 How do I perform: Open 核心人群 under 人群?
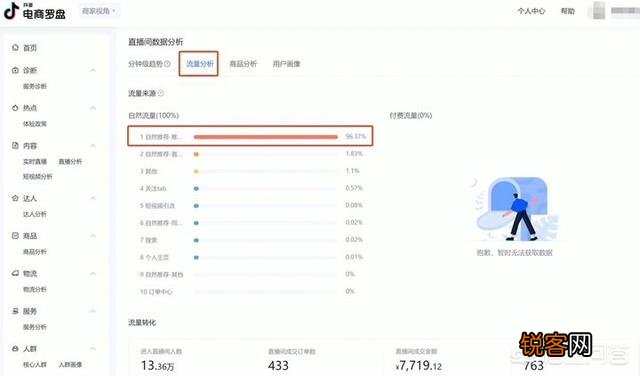coord(35,365)
